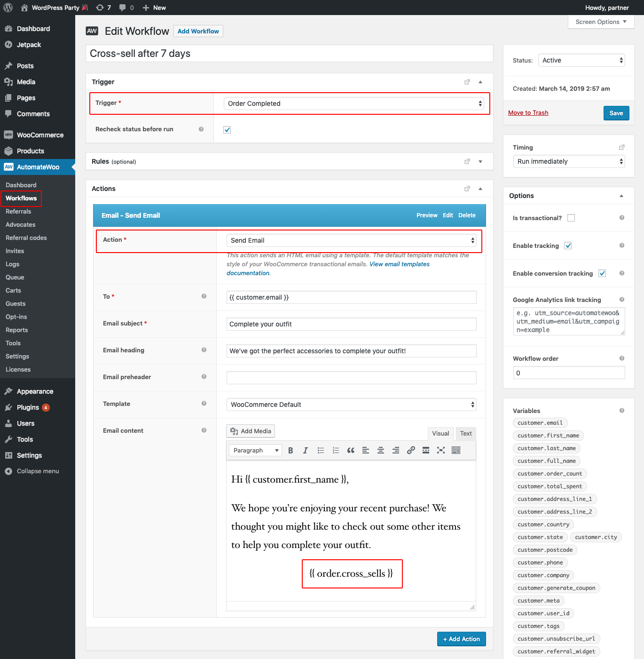
Task: Click the insert link icon
Action: 411,451
